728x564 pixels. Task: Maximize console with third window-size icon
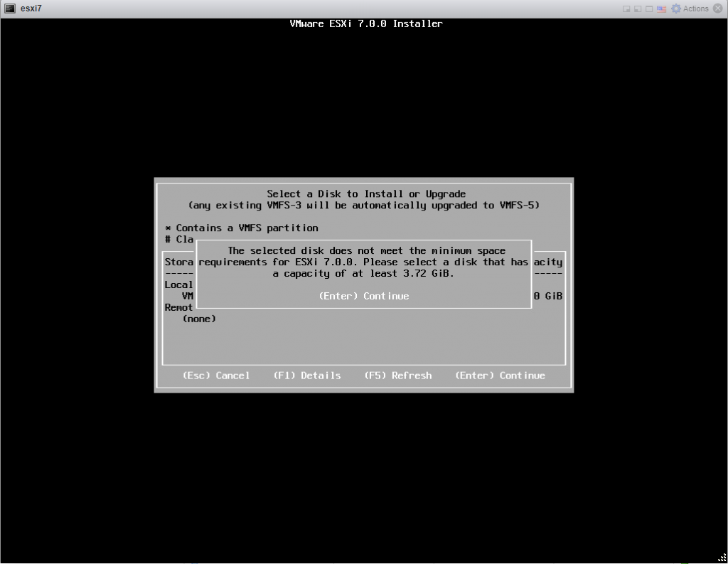[x=649, y=9]
